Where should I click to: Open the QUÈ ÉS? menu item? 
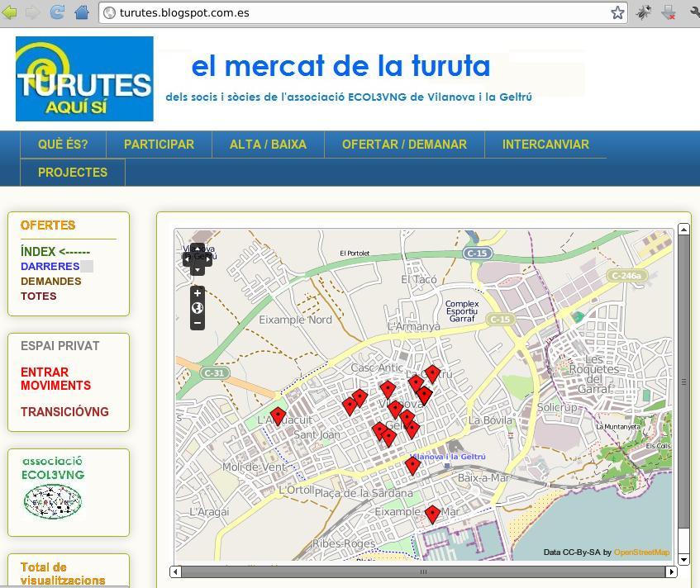click(63, 145)
